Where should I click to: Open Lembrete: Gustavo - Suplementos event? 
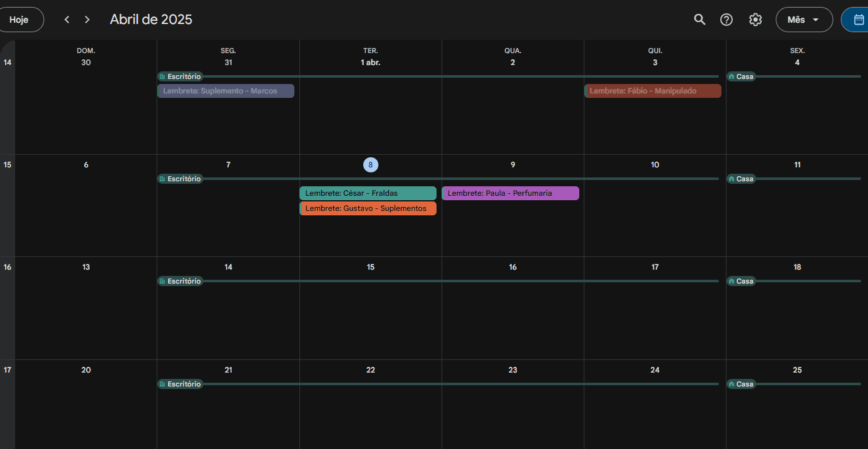pos(368,208)
